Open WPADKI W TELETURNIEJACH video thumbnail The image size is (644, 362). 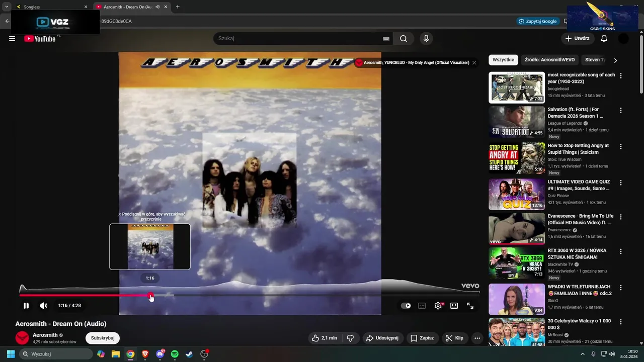[x=517, y=299]
